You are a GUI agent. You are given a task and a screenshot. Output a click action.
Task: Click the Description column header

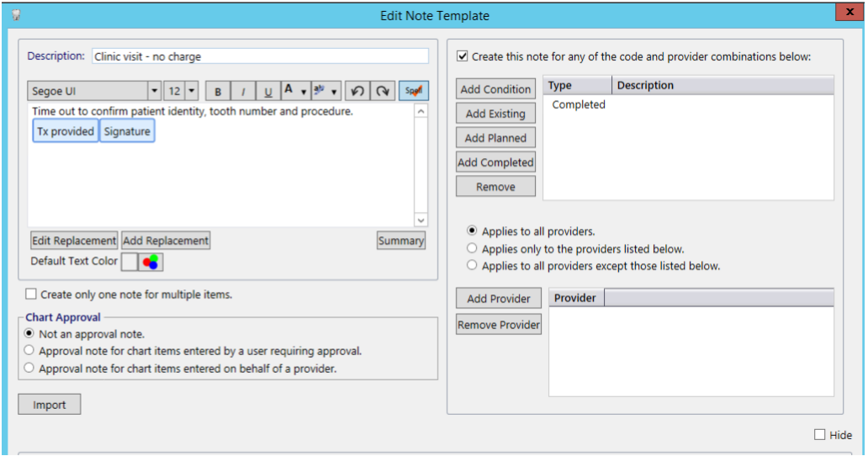[x=722, y=85]
